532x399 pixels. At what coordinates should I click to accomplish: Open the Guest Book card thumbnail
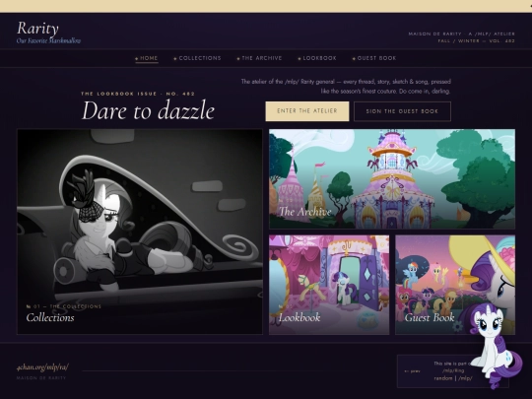(455, 285)
